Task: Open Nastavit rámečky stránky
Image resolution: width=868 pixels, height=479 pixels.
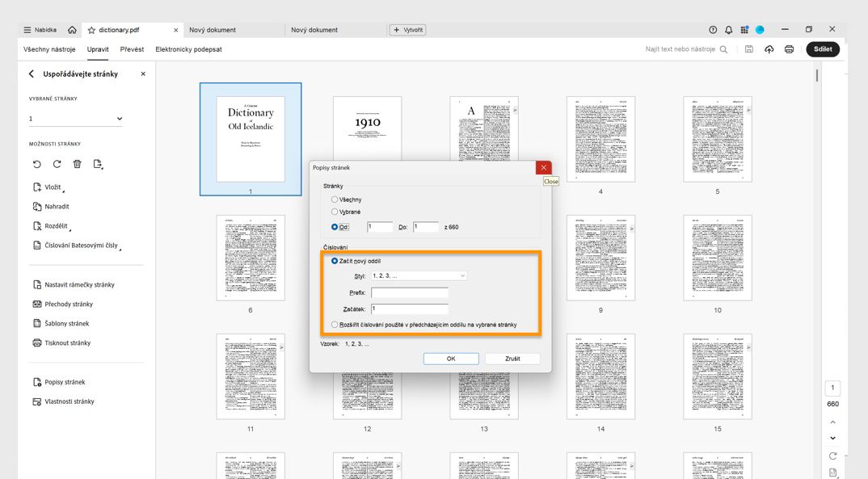Action: pos(74,284)
